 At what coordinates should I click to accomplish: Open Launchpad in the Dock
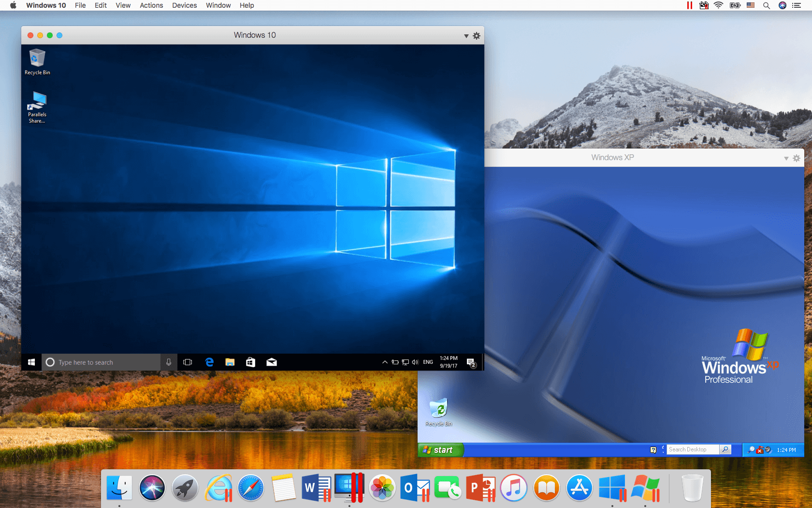click(185, 488)
